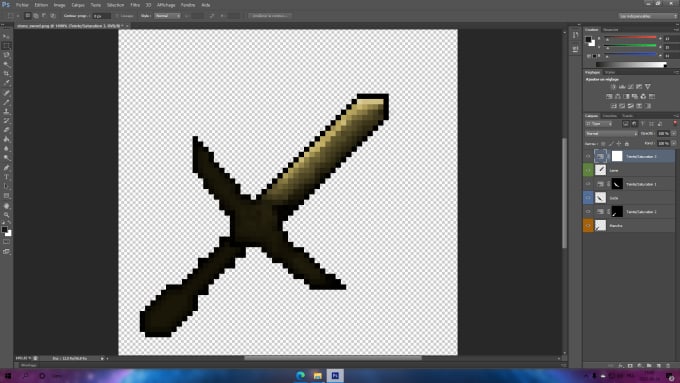Add a Brightness/Contrast adjustment layer
The height and width of the screenshot is (383, 680).
pos(613,87)
